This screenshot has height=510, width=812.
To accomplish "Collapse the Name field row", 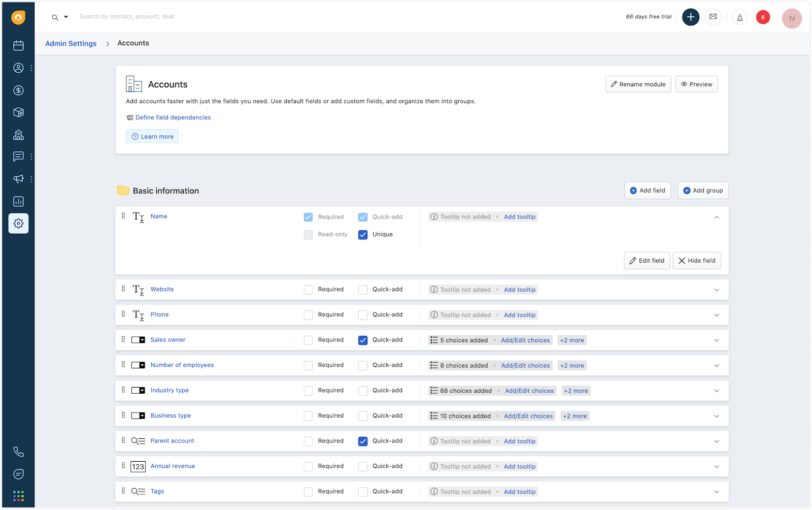I will coord(717,217).
